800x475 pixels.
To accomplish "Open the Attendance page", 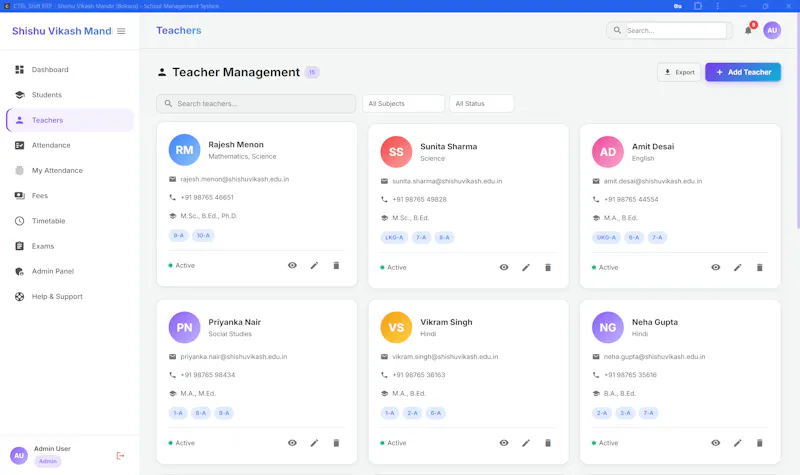I will click(70, 145).
